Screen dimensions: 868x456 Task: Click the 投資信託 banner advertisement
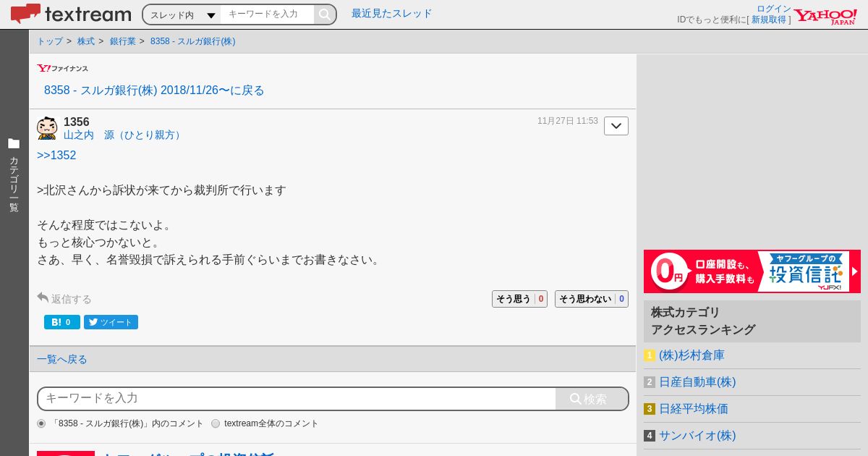tap(752, 271)
